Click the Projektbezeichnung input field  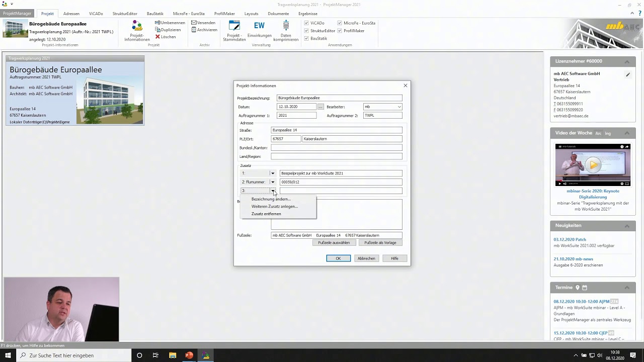click(340, 98)
